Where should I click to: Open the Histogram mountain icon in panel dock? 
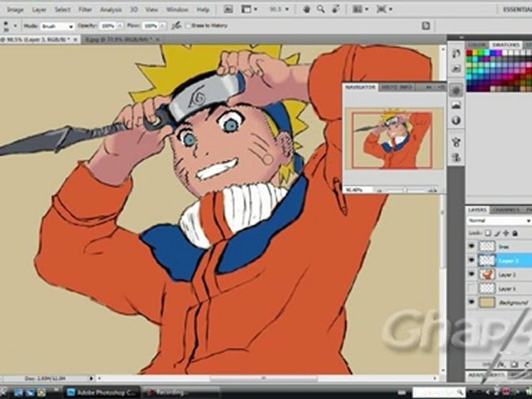tap(456, 105)
